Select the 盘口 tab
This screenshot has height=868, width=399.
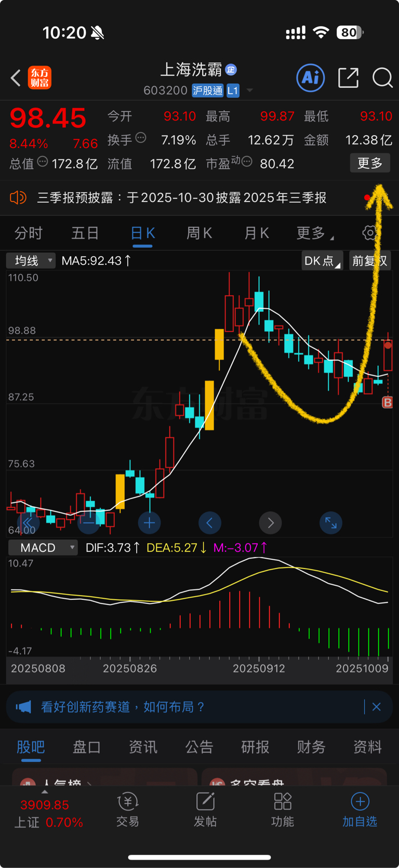[x=87, y=747]
